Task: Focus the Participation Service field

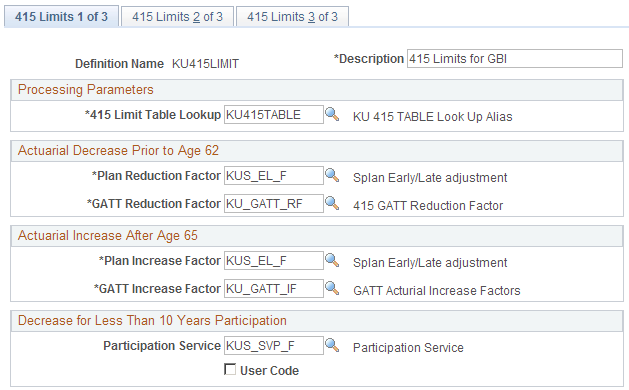Action: [x=274, y=346]
